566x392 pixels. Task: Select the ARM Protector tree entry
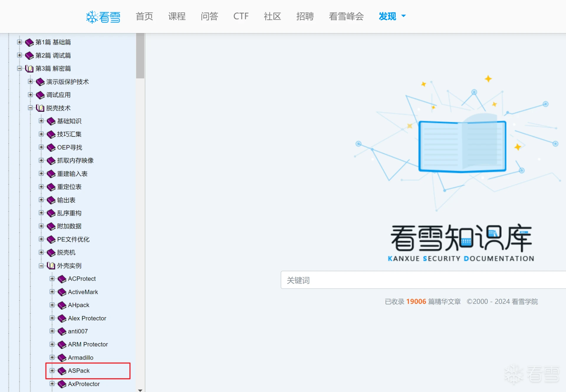click(88, 345)
